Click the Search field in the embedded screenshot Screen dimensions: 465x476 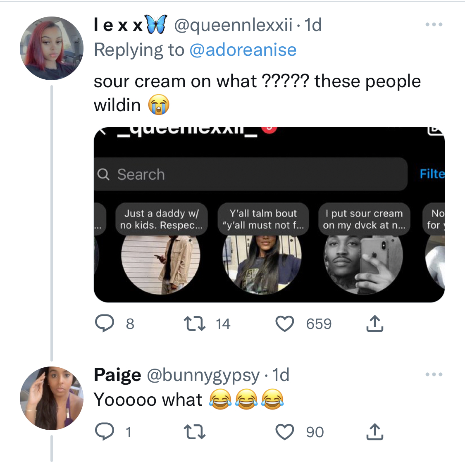click(250, 174)
